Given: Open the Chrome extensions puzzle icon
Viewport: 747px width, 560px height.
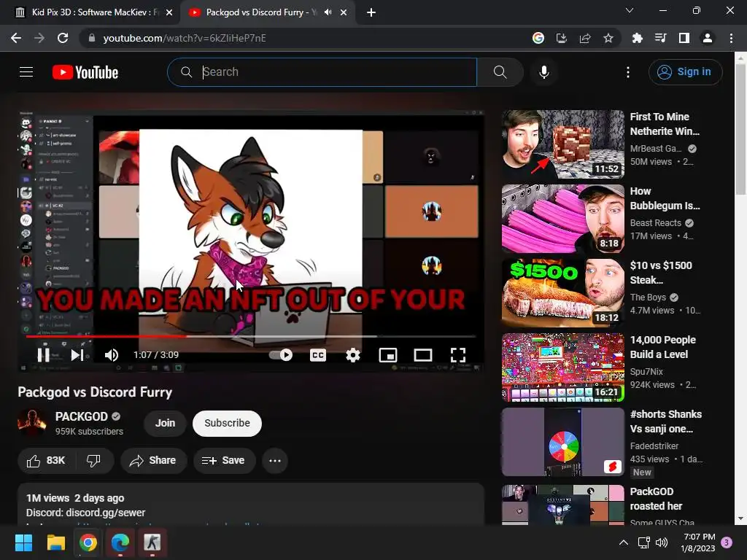Looking at the screenshot, I should tap(637, 38).
